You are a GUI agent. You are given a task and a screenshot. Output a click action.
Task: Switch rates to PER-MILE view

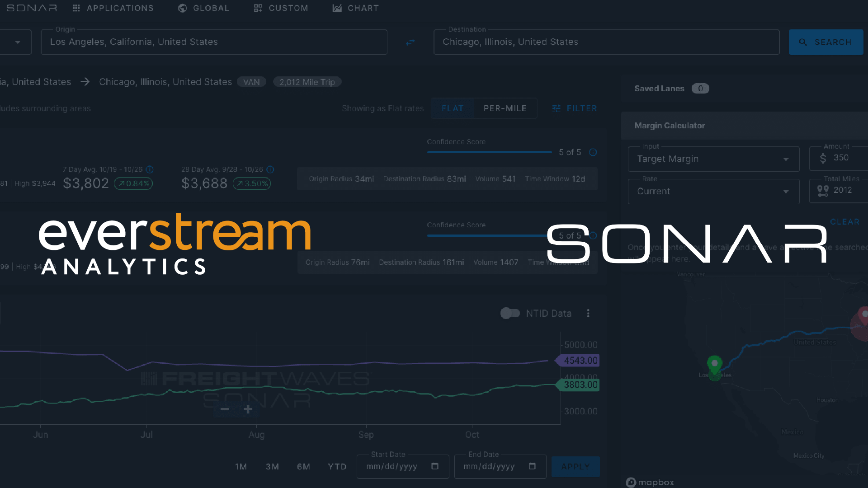point(505,108)
